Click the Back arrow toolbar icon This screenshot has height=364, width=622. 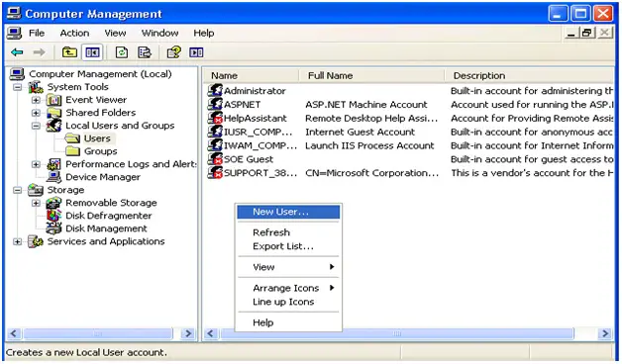17,52
